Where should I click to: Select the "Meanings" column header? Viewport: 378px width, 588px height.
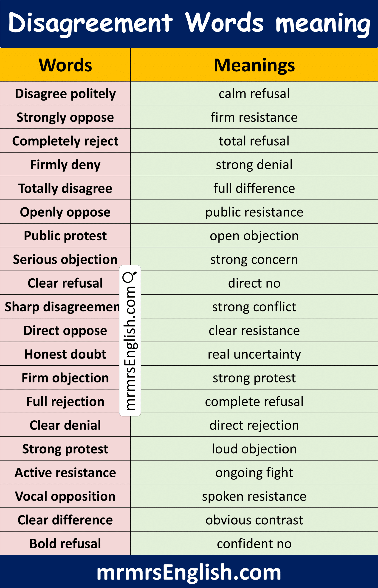click(254, 65)
